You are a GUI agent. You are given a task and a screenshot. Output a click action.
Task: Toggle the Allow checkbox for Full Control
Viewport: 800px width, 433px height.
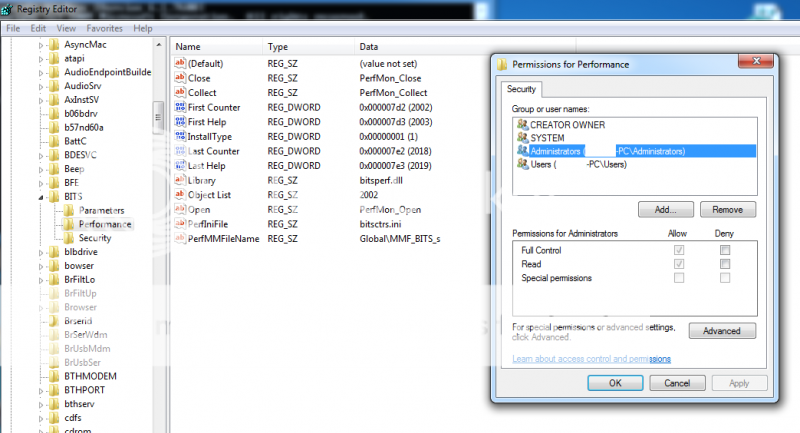point(679,249)
